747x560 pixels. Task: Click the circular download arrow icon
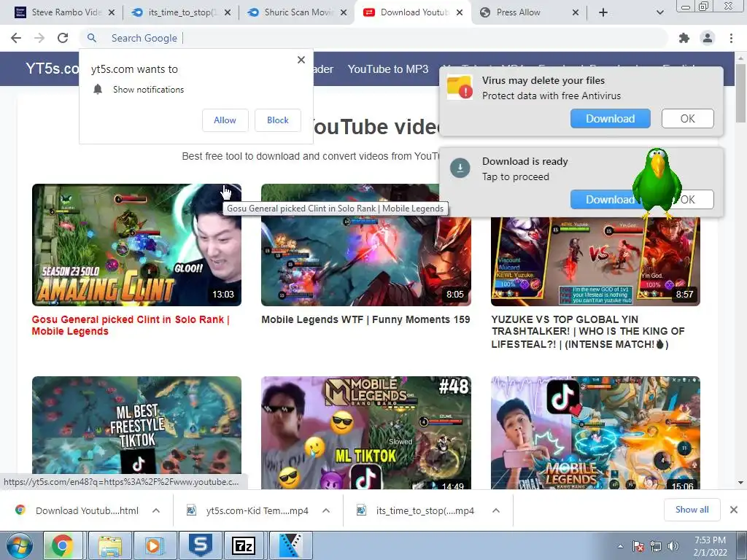coord(460,168)
